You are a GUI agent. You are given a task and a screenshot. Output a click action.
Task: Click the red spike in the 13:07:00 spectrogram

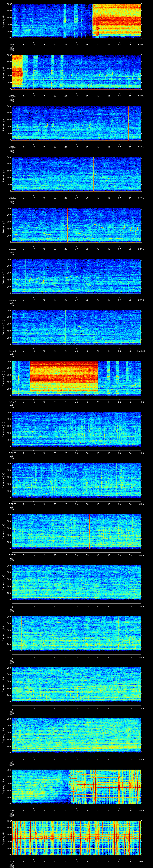click(16, 736)
